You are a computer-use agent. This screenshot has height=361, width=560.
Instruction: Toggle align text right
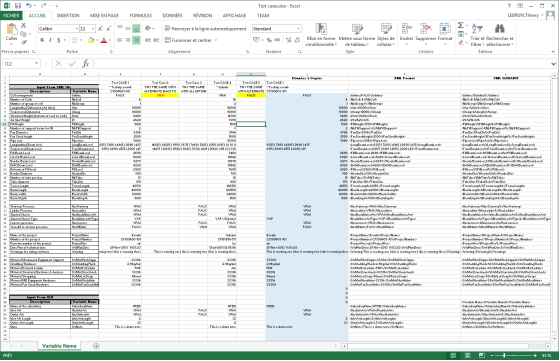136,40
